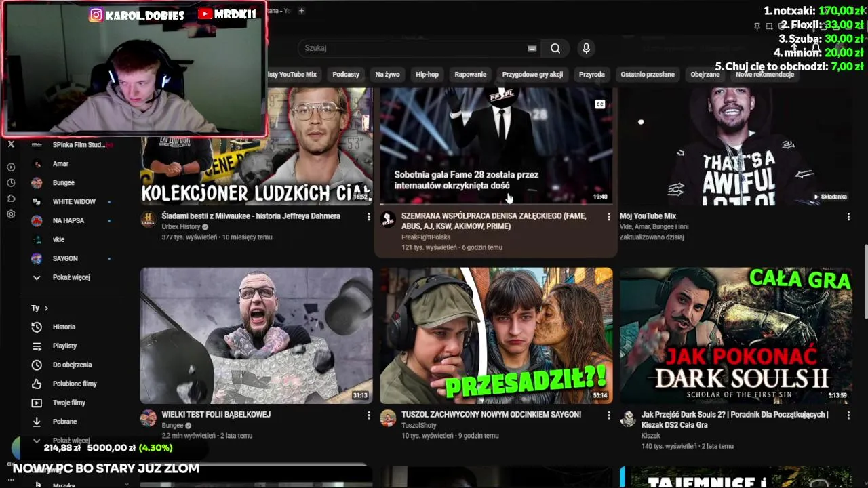Open the X (Twitter) sidebar icon
Viewport: 868px width, 488px height.
coord(11,144)
